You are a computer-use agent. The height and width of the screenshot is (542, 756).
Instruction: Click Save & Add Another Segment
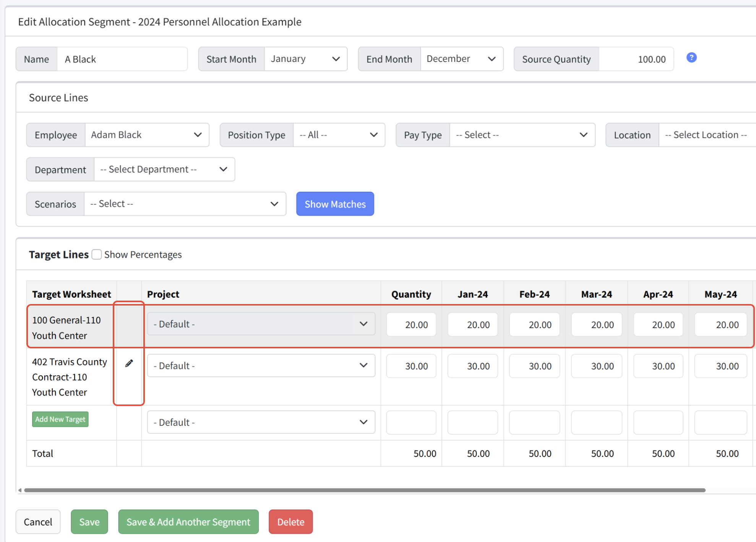tap(188, 522)
